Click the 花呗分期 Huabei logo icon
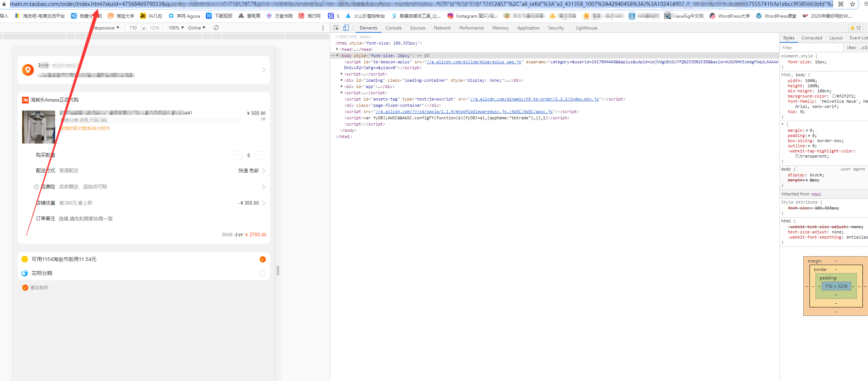868x381 pixels. pos(25,273)
